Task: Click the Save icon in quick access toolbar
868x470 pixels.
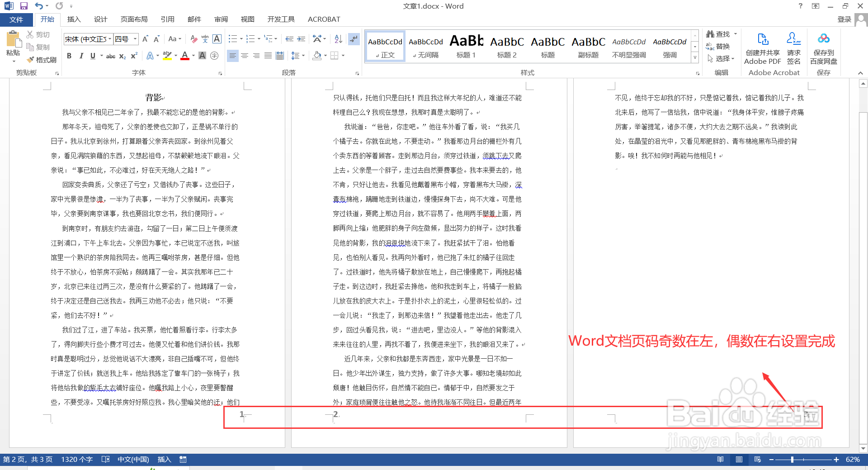Action: [x=24, y=6]
